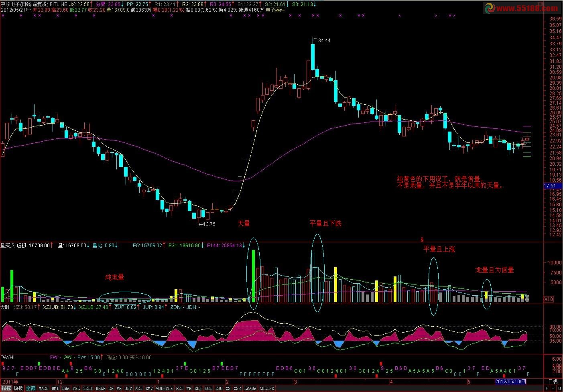Click the 电子器件 sector label
Screen dimensions: 563x392
[275, 10]
